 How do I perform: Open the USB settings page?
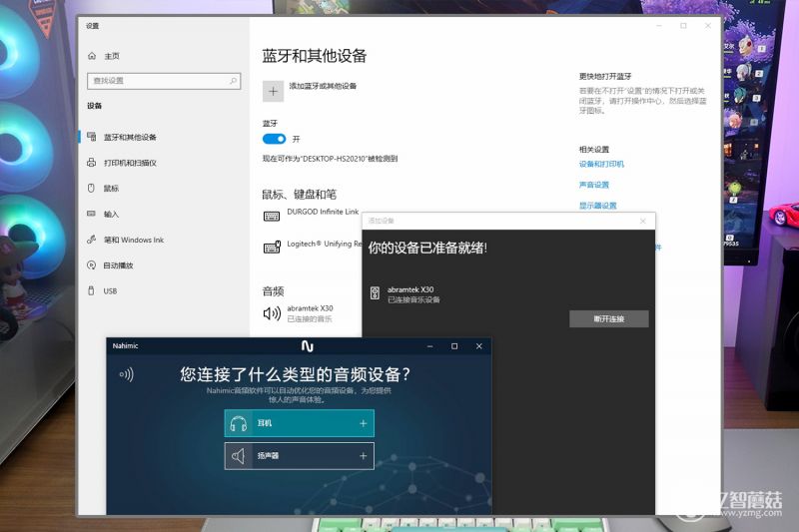tap(110, 291)
